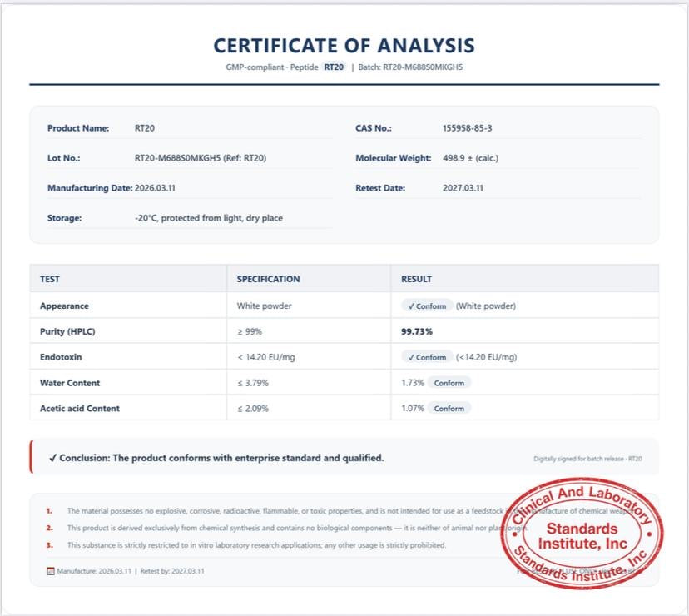Click the Storage condition text
The width and height of the screenshot is (689, 616).
(x=209, y=218)
